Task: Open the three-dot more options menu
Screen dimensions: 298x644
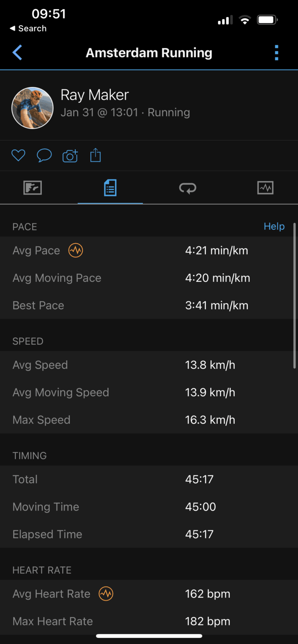Action: (x=276, y=53)
